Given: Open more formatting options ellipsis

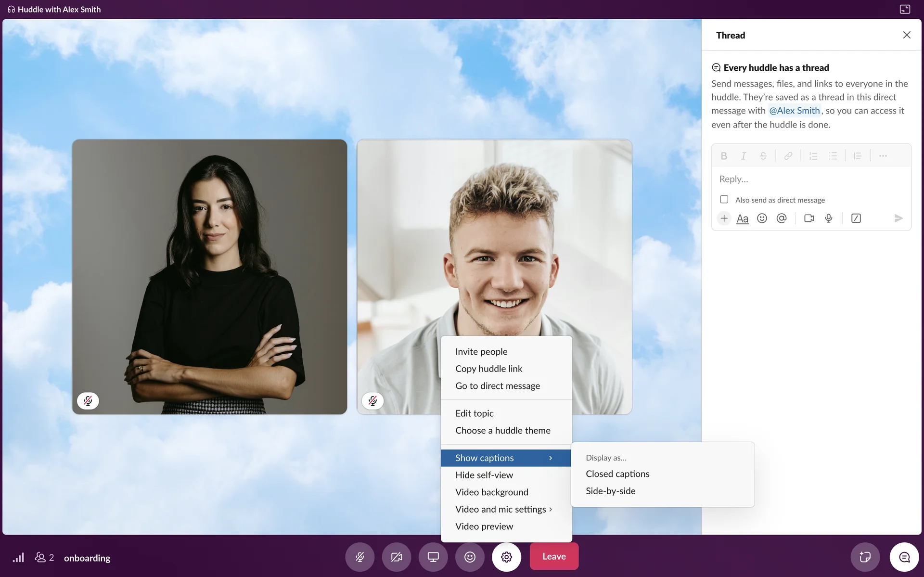Looking at the screenshot, I should 883,156.
